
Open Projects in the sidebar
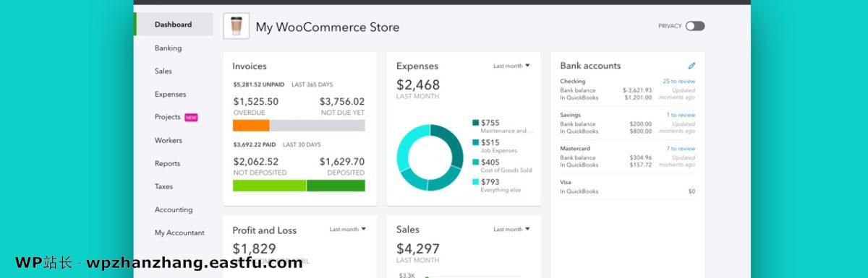tap(168, 117)
